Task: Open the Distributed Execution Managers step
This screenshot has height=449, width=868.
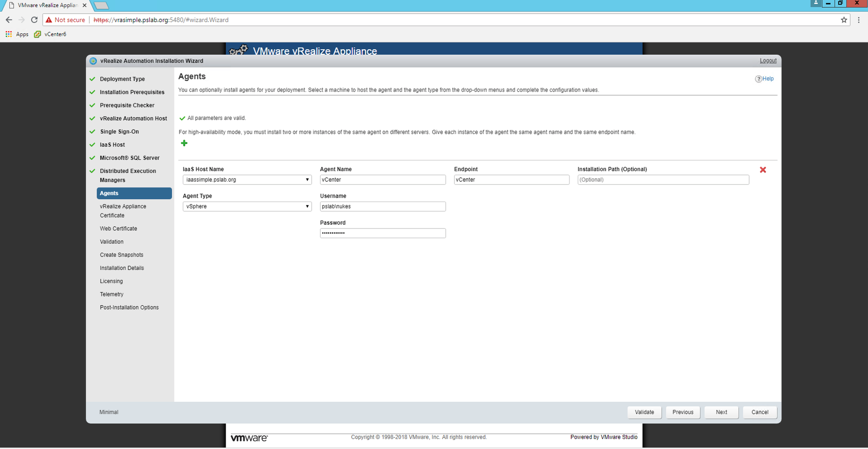Action: tap(128, 176)
